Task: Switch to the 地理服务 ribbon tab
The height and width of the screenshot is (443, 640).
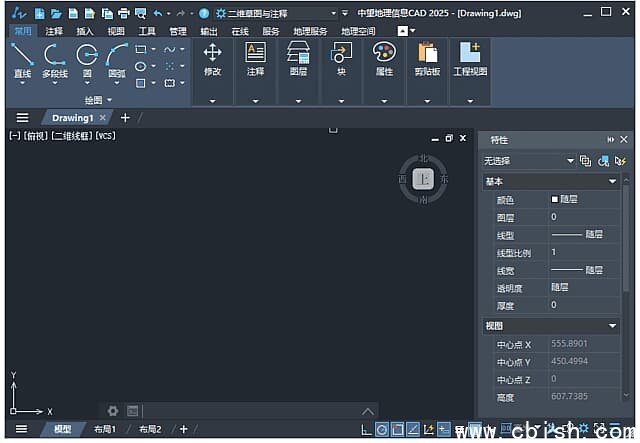Action: point(310,31)
